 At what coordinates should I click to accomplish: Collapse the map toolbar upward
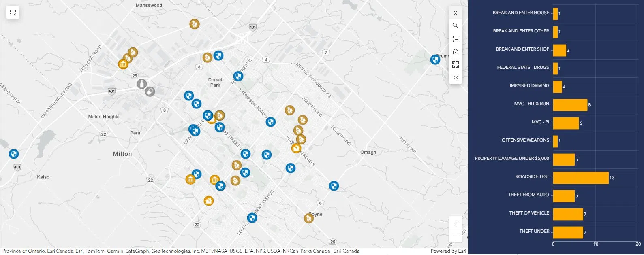point(456,13)
